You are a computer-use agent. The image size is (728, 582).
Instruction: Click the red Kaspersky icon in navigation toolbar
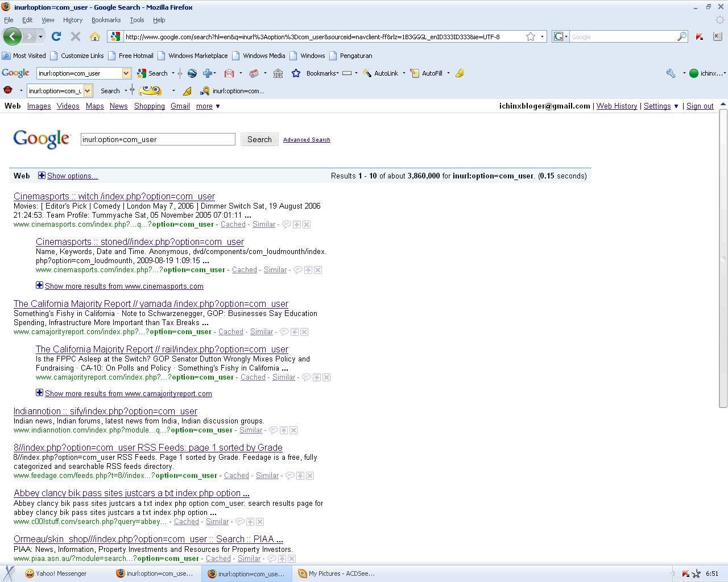(700, 36)
